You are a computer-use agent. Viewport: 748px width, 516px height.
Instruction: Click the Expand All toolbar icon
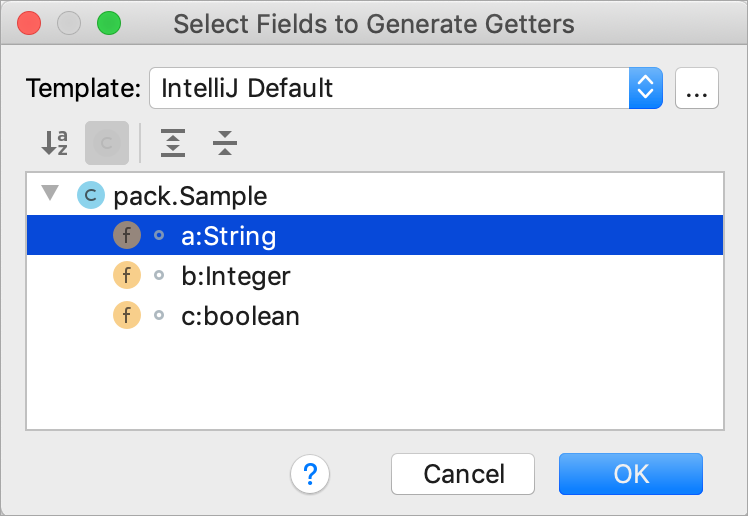pos(173,143)
